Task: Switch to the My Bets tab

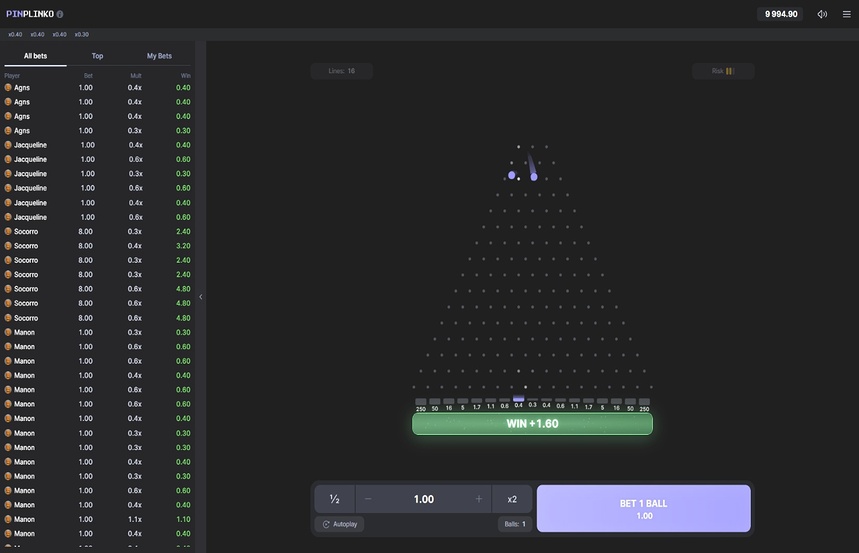Action: tap(159, 56)
